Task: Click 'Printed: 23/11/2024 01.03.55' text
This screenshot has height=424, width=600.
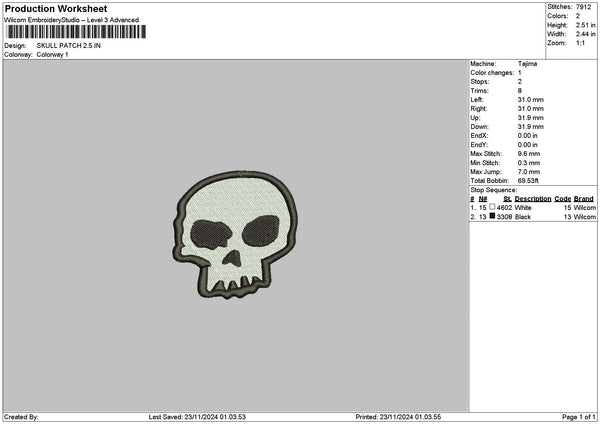Action: 398,417
